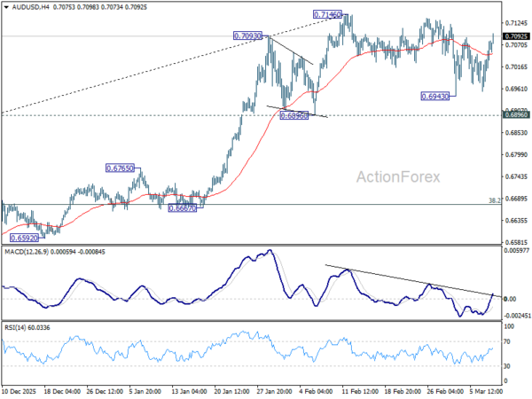Select the 0.66670 price label

[183, 208]
